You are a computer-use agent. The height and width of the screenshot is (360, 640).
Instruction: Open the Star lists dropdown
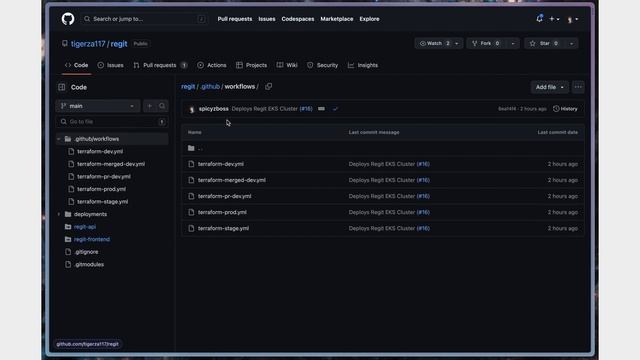(x=571, y=43)
